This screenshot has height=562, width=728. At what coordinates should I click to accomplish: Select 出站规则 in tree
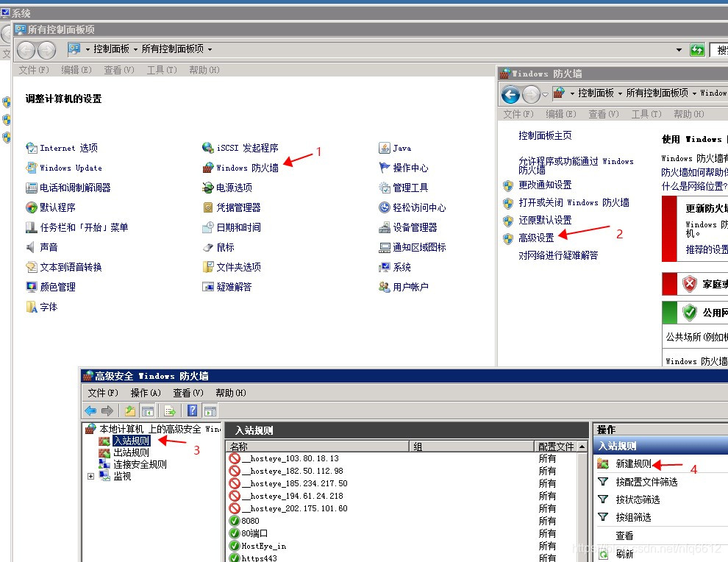132,452
